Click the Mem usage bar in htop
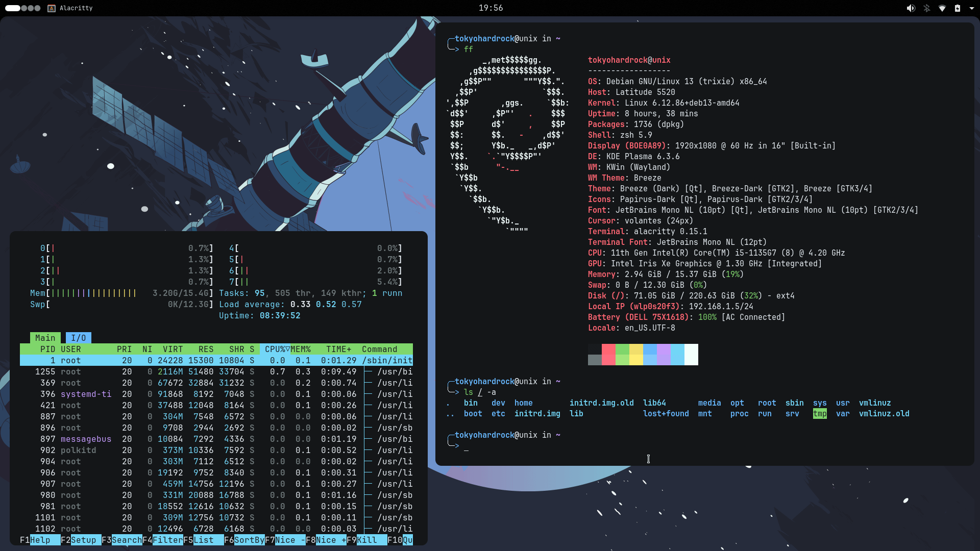The image size is (980, 551). (121, 293)
